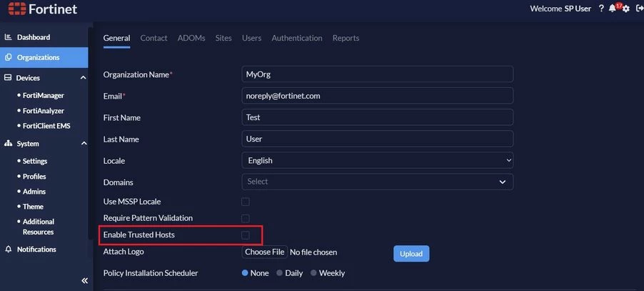Click the logout icon in header

click(x=639, y=8)
